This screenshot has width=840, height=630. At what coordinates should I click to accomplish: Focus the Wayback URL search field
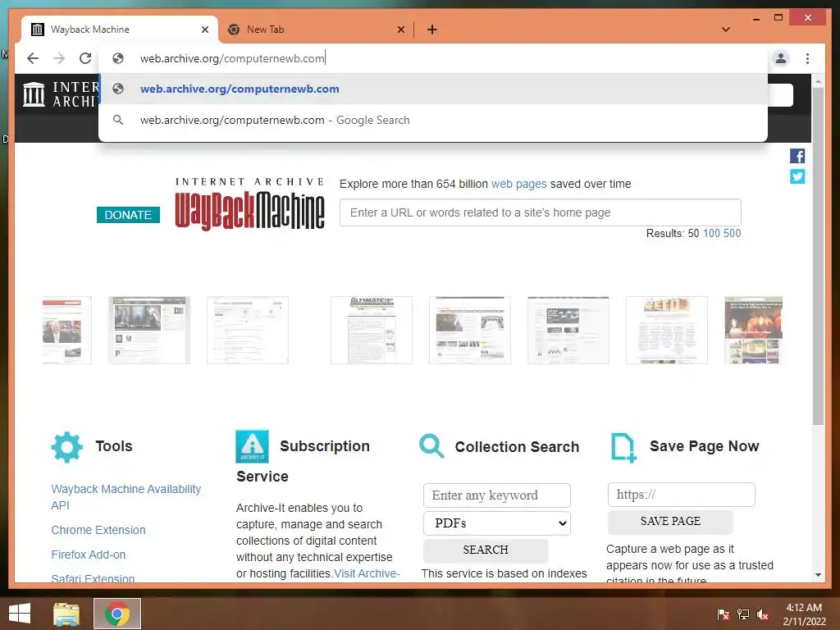540,212
